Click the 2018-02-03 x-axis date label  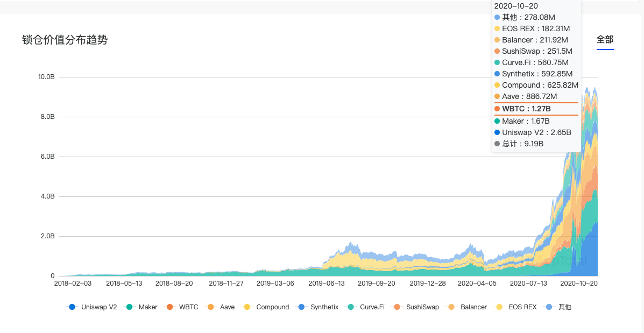tap(72, 284)
